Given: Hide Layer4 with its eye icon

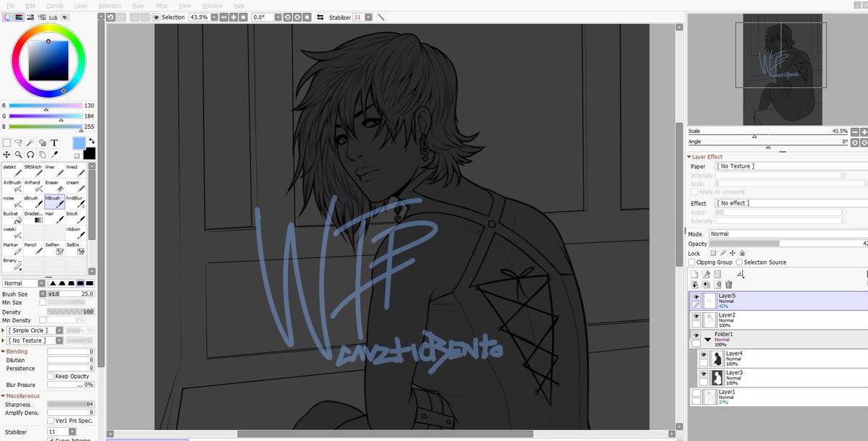Looking at the screenshot, I should [704, 356].
